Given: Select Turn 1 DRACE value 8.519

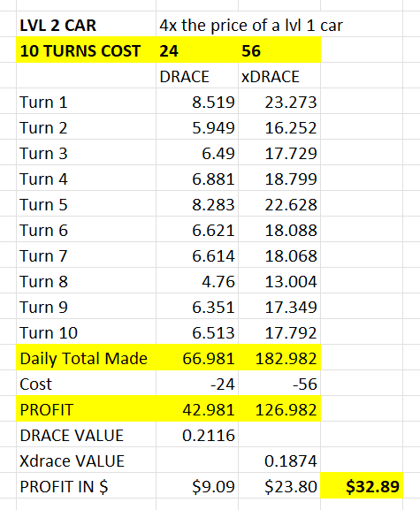Looking at the screenshot, I should point(197,103).
